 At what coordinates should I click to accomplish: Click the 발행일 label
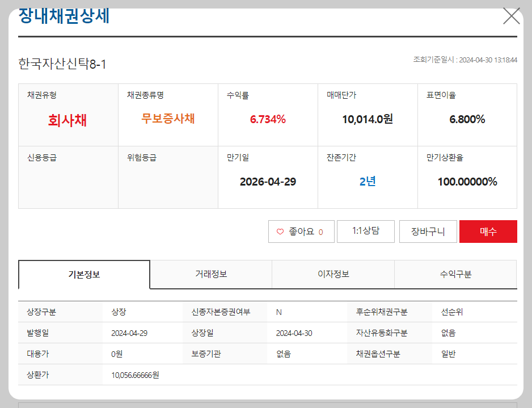[38, 333]
